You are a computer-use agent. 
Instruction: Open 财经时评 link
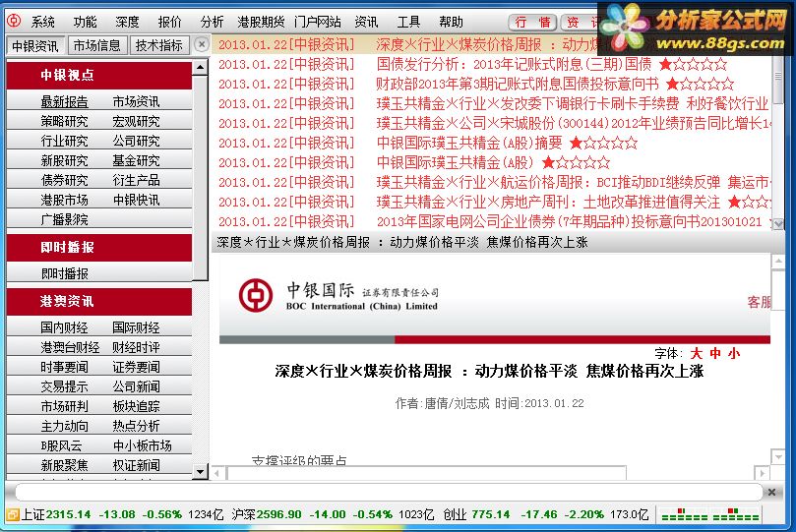[x=136, y=347]
